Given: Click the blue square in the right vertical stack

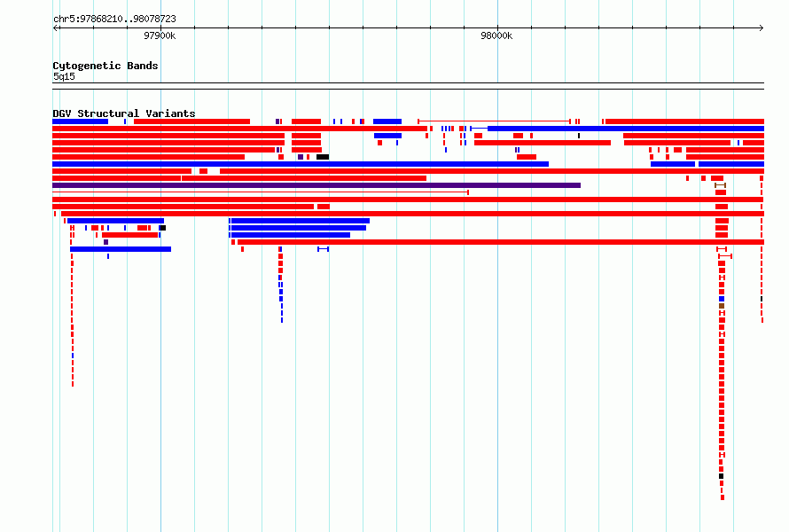Looking at the screenshot, I should point(722,299).
